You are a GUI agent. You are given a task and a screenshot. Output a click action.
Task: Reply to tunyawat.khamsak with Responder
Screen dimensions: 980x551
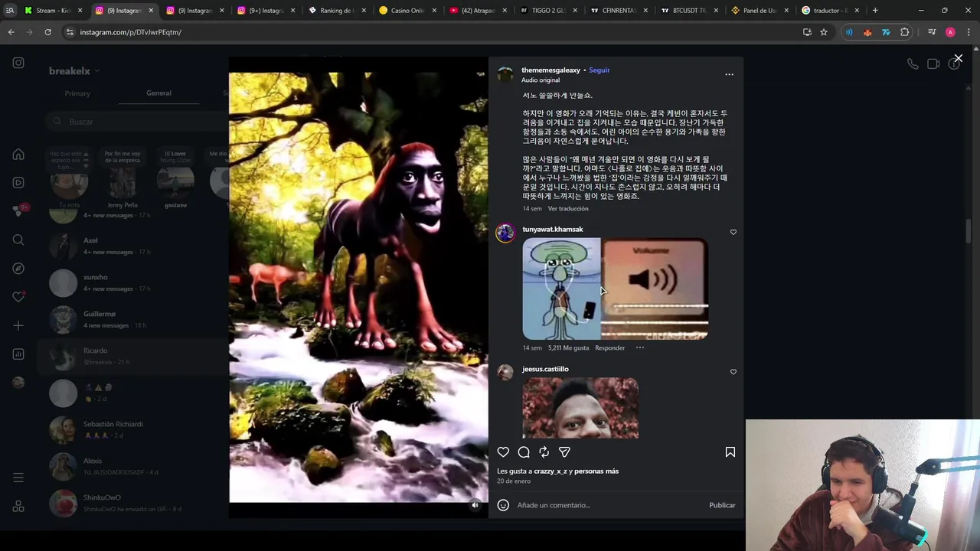[x=610, y=347]
